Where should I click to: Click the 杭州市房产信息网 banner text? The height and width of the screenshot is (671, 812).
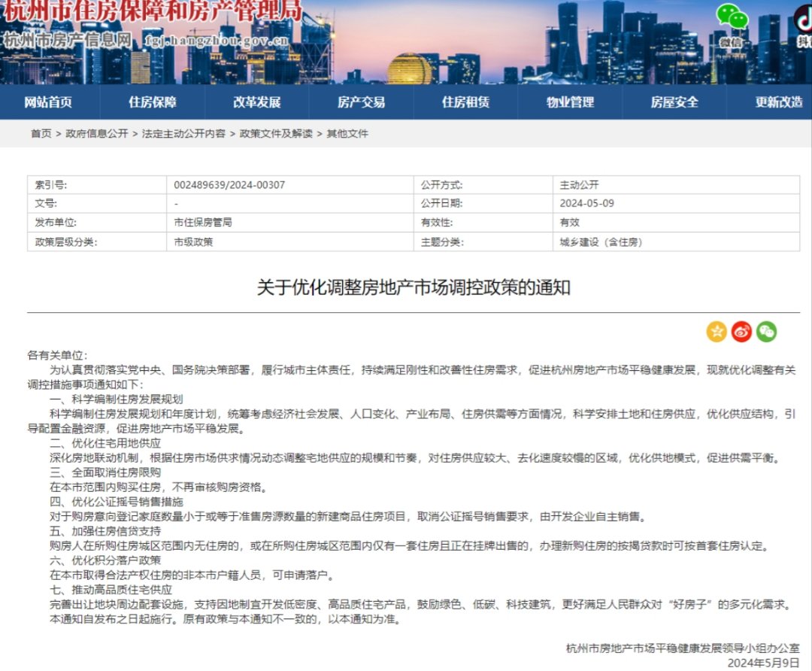pos(68,40)
